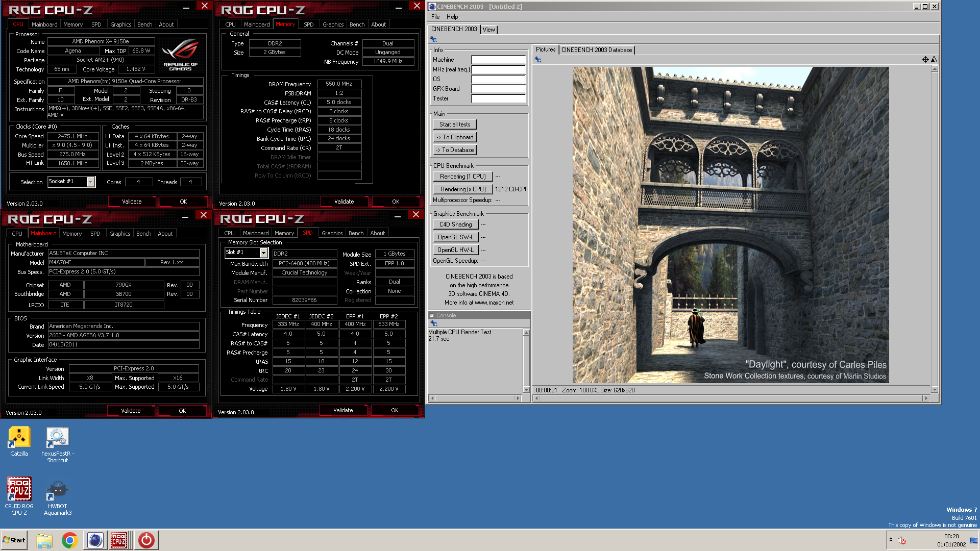Click the Tester input field
Screen dimensions: 980x551
[x=498, y=98]
